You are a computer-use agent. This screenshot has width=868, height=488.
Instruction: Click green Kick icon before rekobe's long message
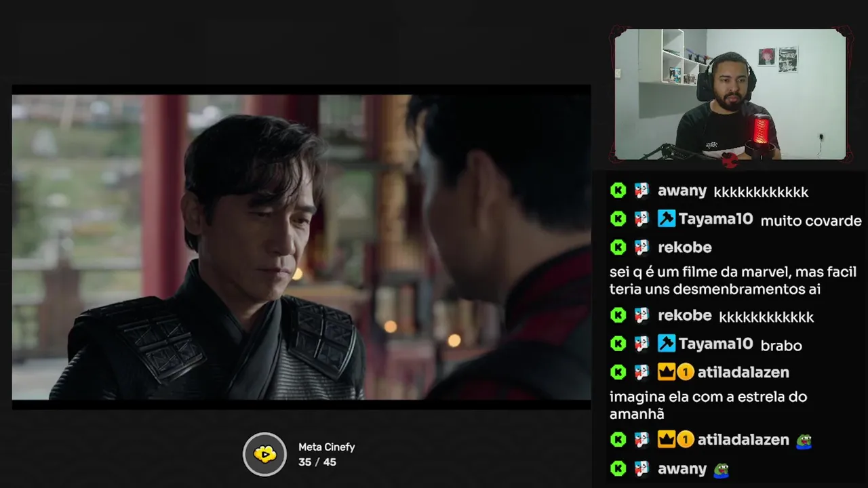pyautogui.click(x=618, y=247)
